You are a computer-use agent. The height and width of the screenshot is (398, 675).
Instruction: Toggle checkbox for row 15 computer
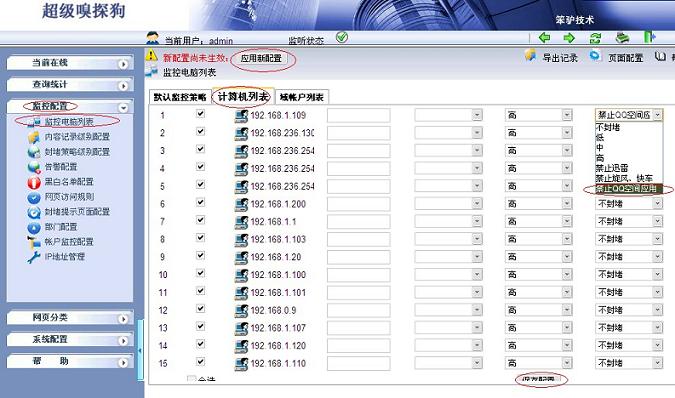[200, 361]
